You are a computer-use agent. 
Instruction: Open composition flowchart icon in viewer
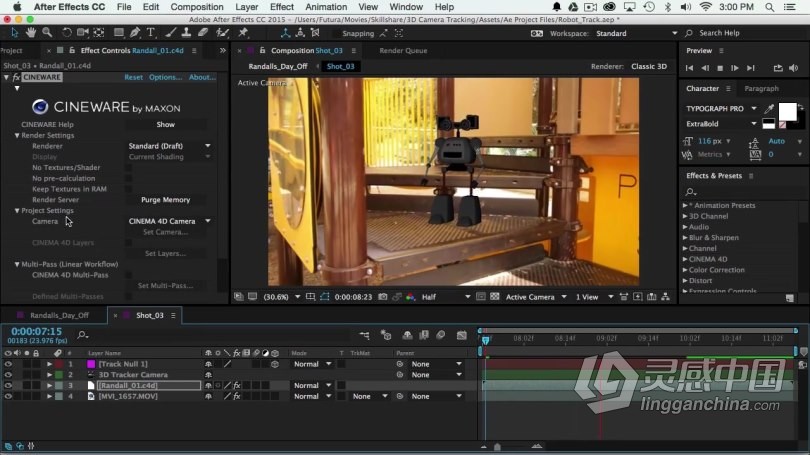(665, 297)
